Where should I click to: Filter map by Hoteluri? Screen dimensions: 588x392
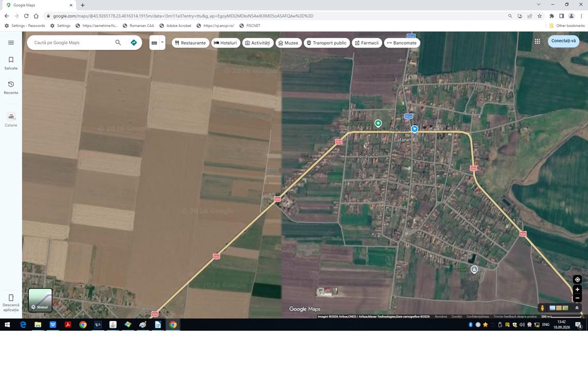pyautogui.click(x=225, y=43)
